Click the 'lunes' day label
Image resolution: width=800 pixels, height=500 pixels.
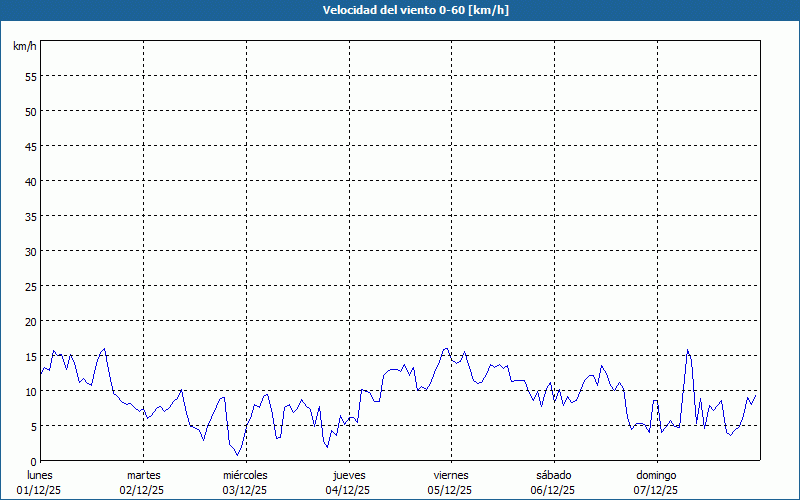40,475
